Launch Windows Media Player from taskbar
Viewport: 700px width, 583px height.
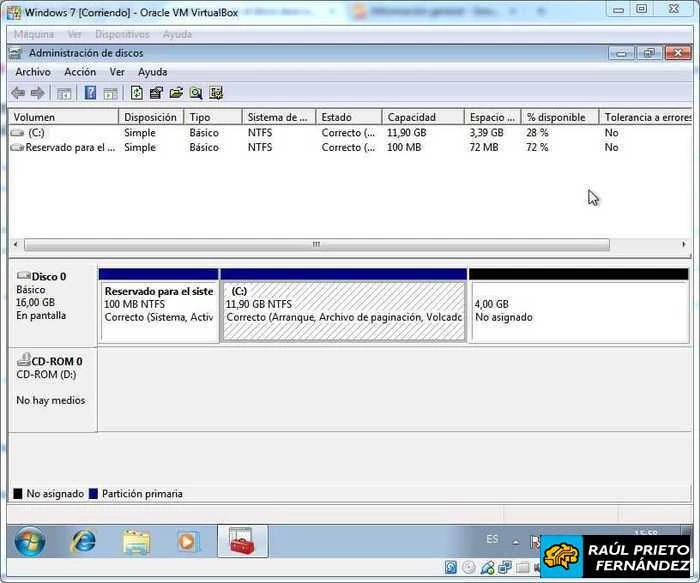(188, 541)
